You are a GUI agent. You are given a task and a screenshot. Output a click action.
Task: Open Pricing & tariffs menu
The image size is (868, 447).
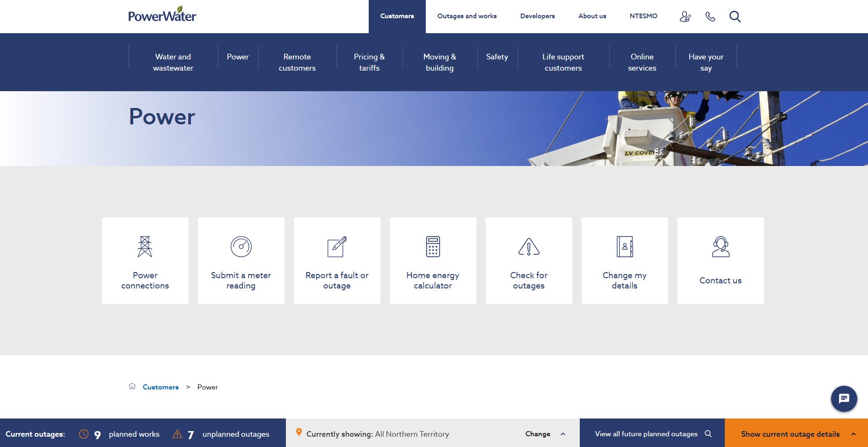coord(369,62)
